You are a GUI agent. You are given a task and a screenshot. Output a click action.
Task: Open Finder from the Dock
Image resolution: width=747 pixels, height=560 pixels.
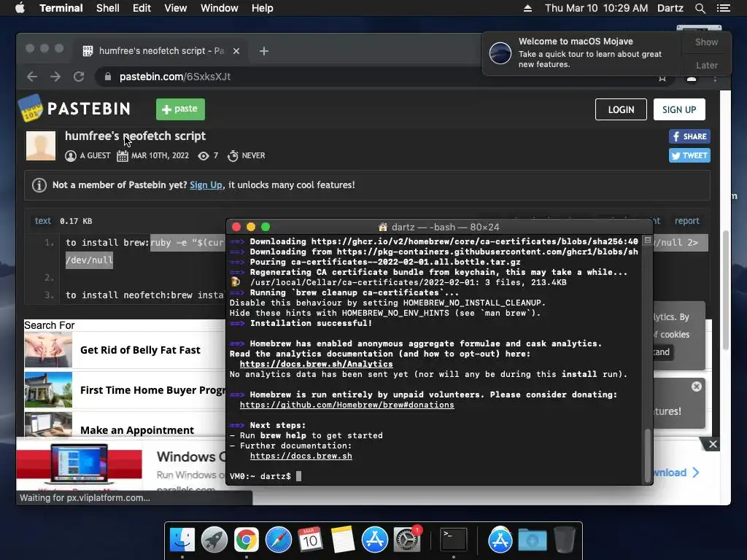pos(182,540)
